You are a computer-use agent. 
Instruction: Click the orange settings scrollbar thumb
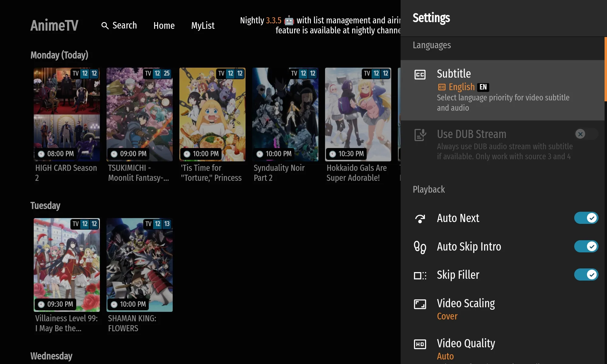tap(606, 69)
